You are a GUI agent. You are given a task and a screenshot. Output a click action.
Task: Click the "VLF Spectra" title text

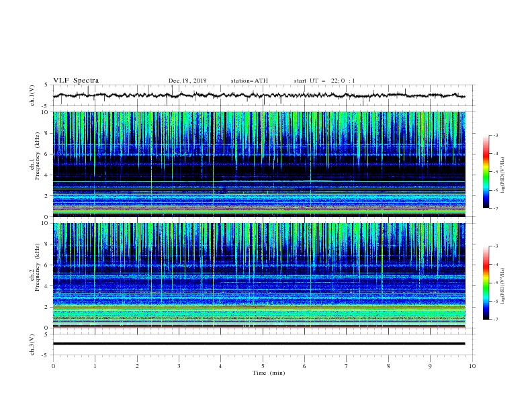pyautogui.click(x=76, y=81)
